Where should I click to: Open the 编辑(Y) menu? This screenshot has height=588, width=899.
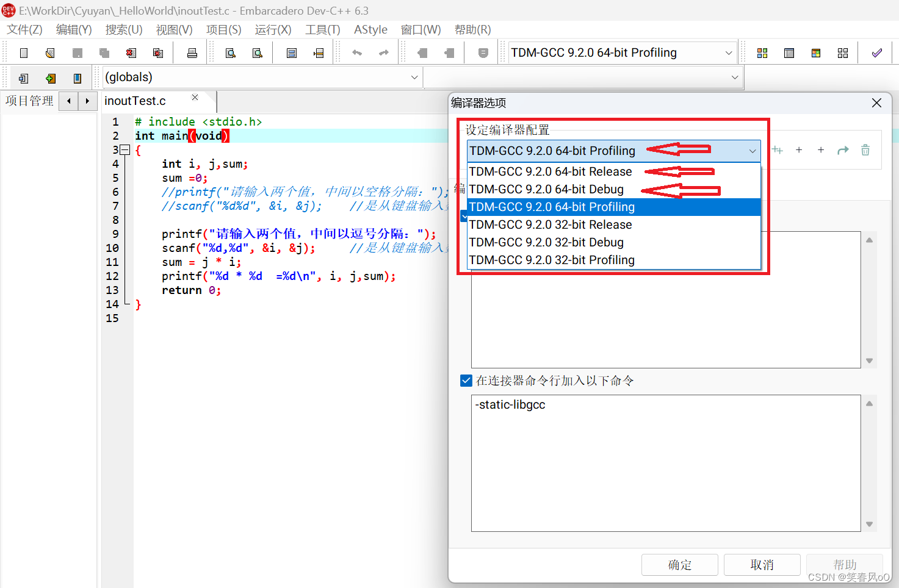pos(74,29)
